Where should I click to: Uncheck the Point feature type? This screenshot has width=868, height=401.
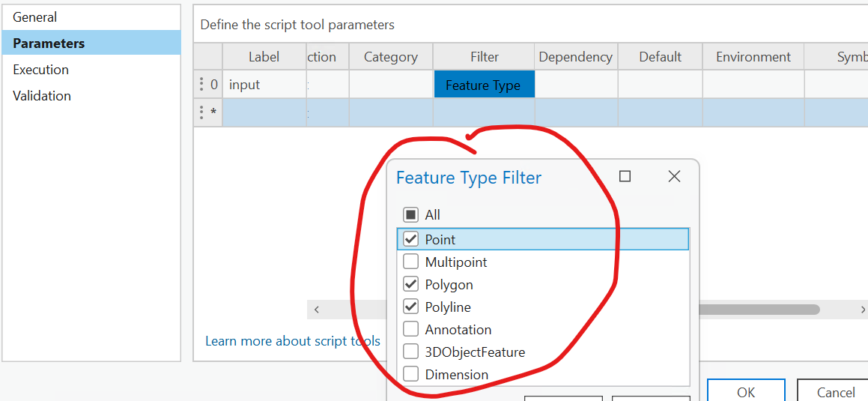point(410,240)
